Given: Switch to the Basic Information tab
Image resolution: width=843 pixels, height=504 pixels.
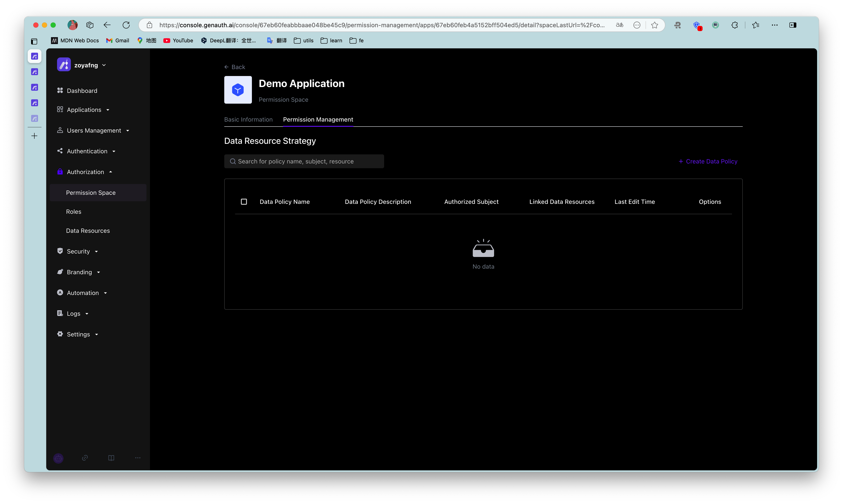Looking at the screenshot, I should (248, 119).
